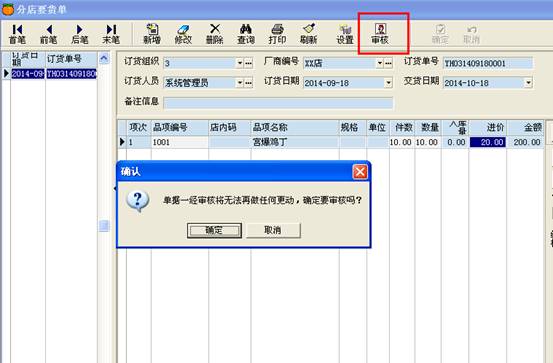Click the 删除 delete icon

[214, 34]
